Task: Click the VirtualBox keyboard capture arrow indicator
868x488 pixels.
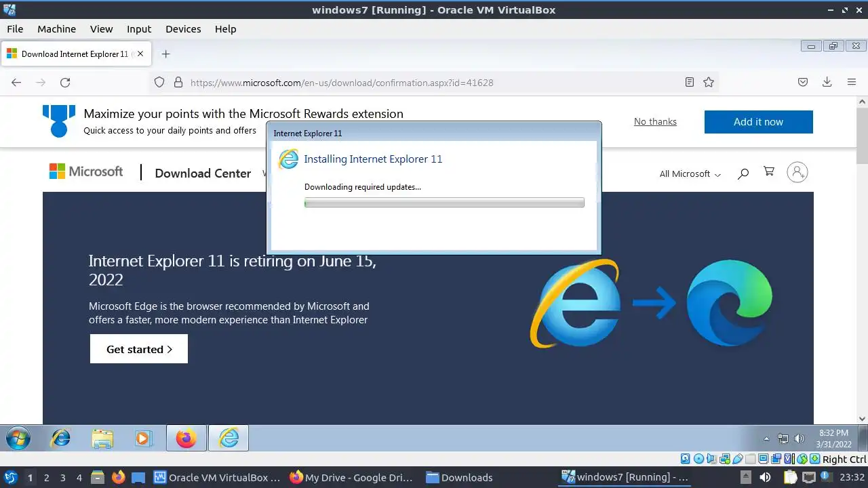Action: [815, 460]
